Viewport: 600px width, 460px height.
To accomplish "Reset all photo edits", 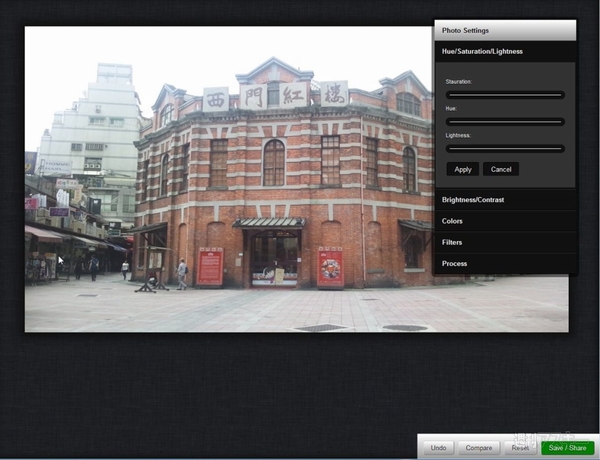I will click(520, 448).
